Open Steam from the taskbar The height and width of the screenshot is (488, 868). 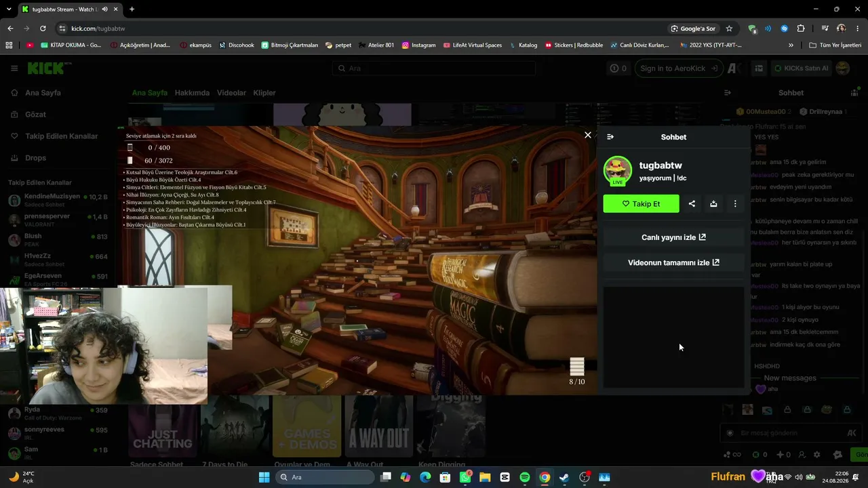(x=564, y=477)
